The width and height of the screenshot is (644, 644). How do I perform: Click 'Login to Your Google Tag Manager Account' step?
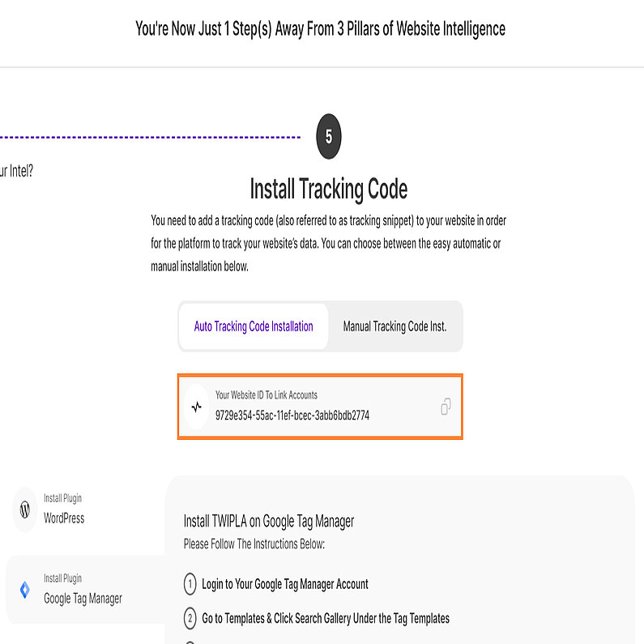[285, 584]
